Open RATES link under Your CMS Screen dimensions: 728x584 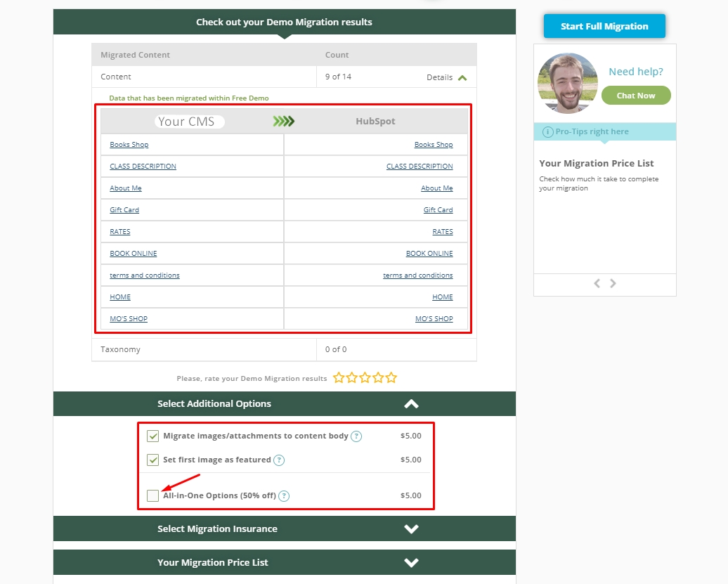119,232
